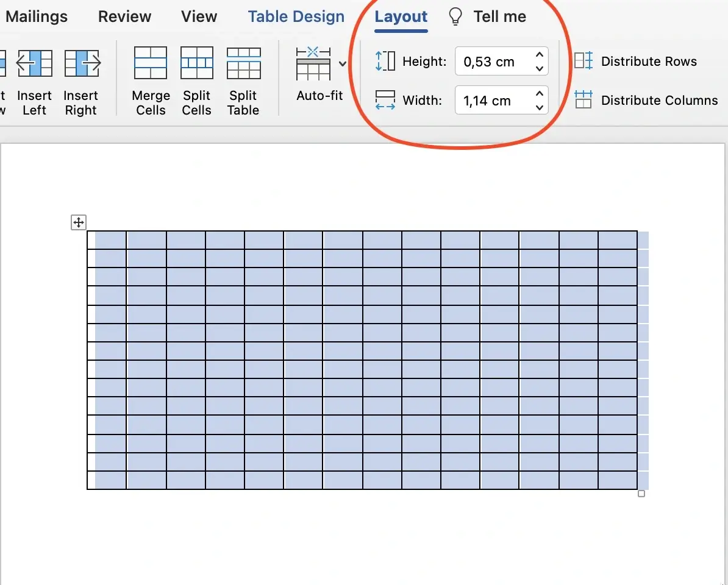Screen dimensions: 728x585
Task: Select the Insert Left icon
Action: [34, 62]
